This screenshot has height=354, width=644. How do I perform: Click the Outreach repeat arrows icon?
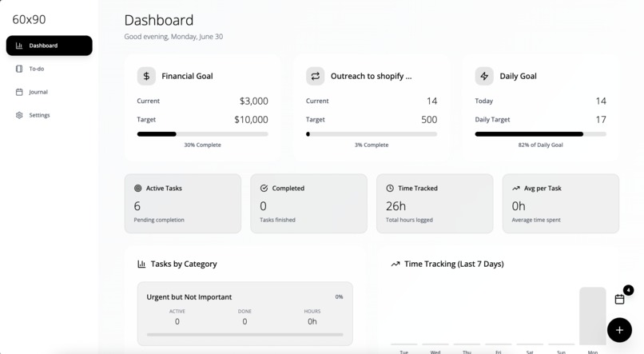click(x=315, y=76)
